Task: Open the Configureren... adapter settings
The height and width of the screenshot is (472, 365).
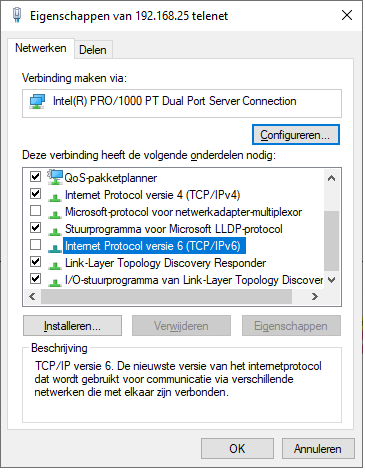Action: (x=296, y=135)
